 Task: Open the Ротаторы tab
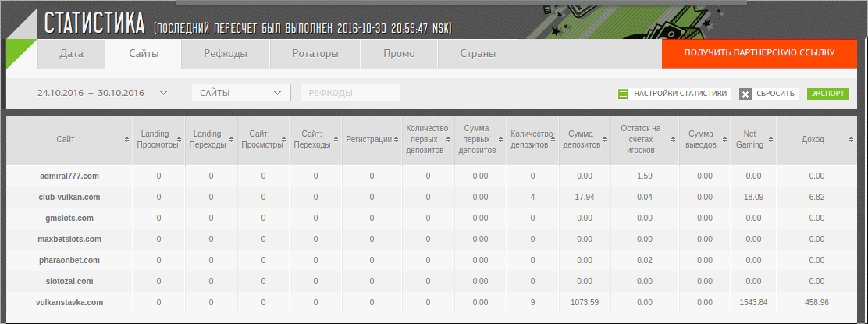315,55
